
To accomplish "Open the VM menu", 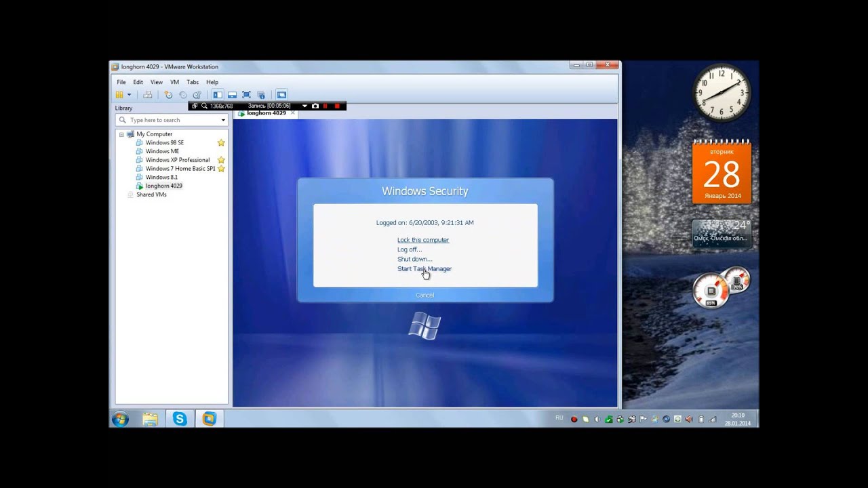I will pos(174,82).
